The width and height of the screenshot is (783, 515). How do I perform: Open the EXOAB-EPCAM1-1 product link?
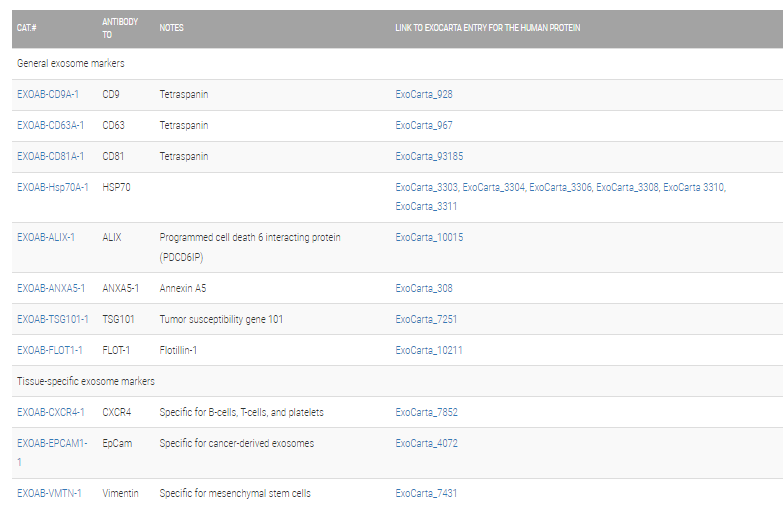point(52,443)
